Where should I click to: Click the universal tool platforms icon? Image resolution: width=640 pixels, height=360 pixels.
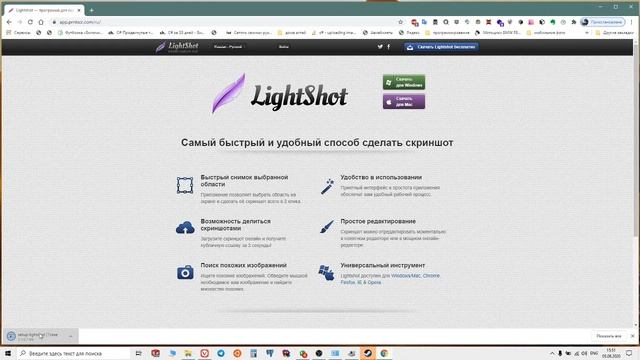tap(326, 273)
